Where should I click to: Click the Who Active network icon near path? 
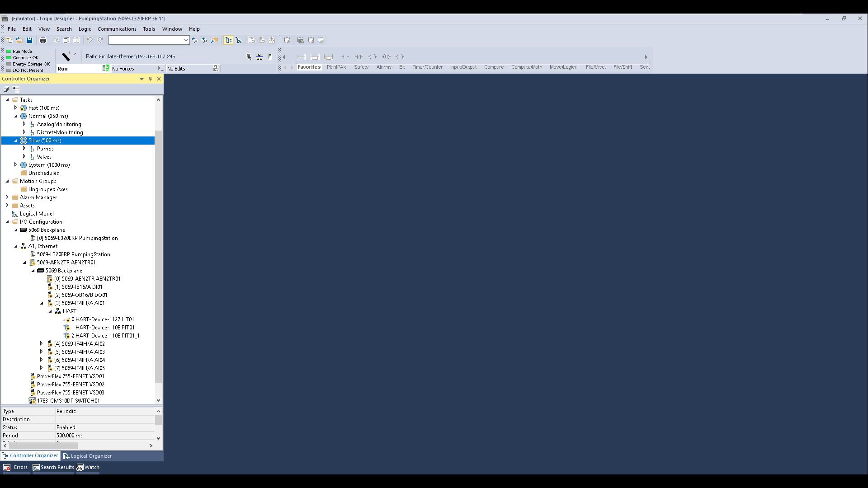(259, 56)
